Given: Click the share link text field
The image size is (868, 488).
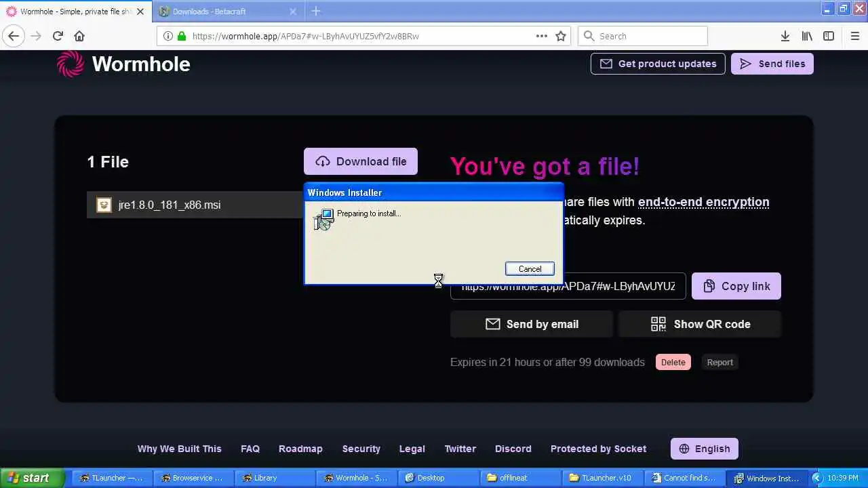Looking at the screenshot, I should click(568, 287).
